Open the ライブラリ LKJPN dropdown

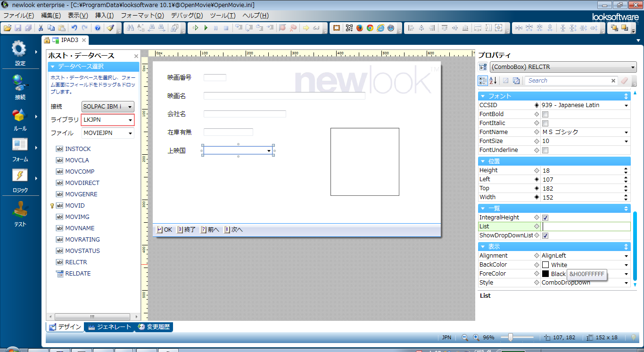[130, 120]
